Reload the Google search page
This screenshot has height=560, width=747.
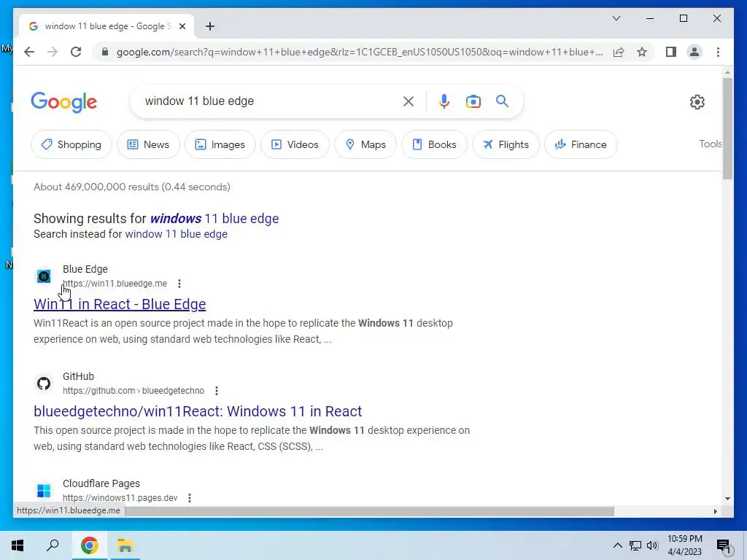[76, 52]
